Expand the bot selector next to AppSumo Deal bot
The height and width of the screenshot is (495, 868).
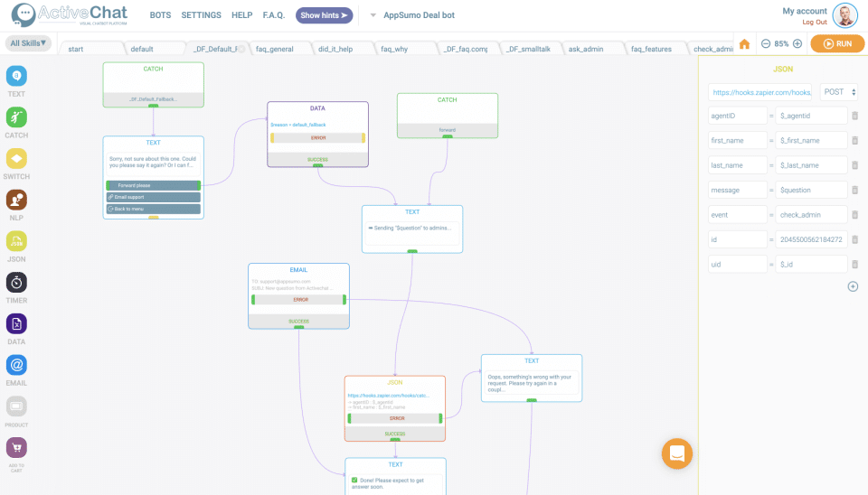(x=373, y=15)
